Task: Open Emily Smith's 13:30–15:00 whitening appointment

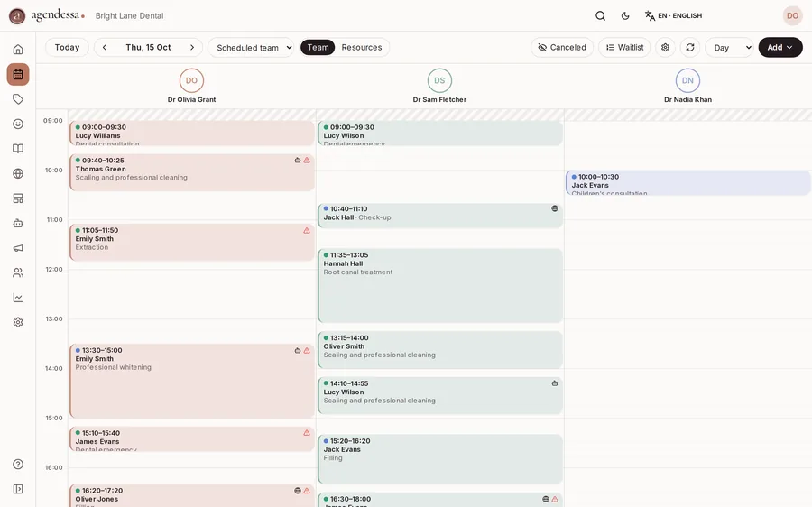Action: [x=192, y=382]
